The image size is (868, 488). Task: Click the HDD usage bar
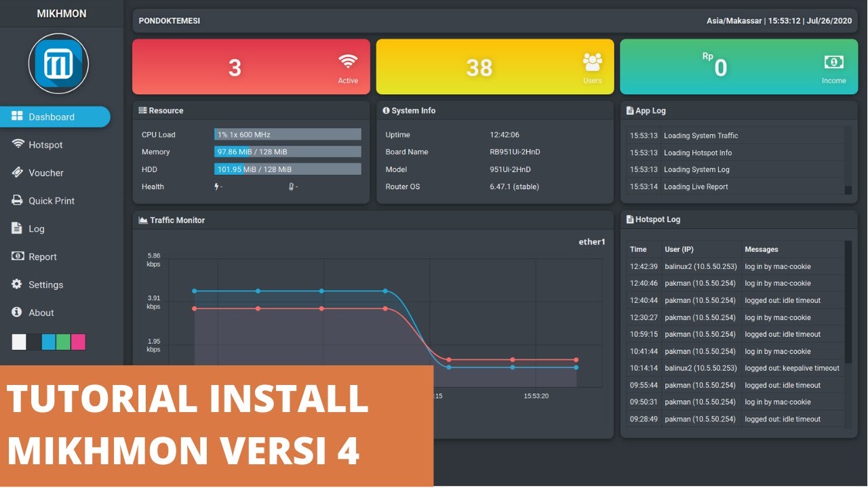288,169
